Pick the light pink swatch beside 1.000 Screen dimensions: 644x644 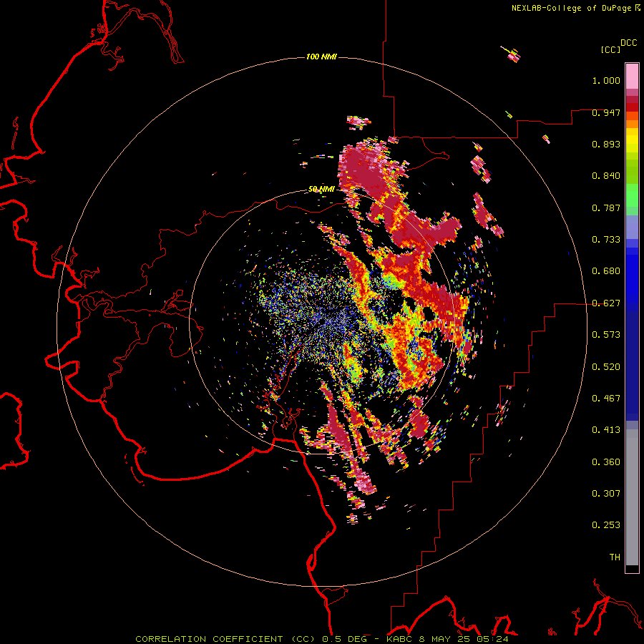pos(632,77)
